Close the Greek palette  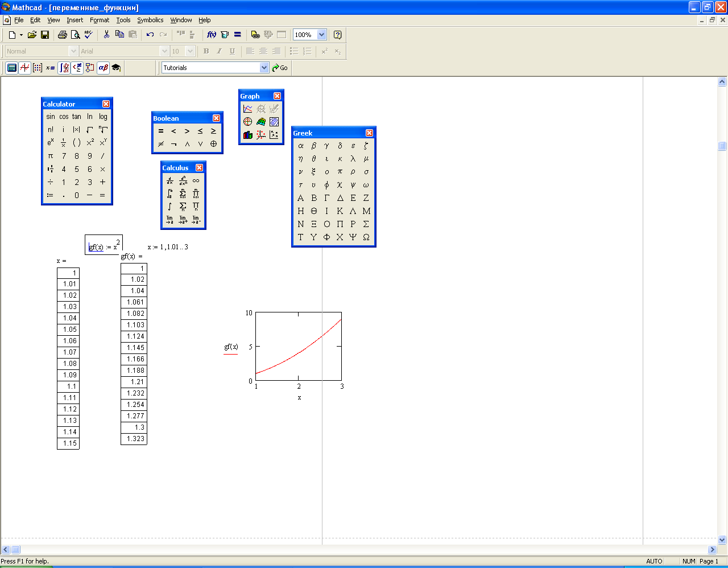369,133
